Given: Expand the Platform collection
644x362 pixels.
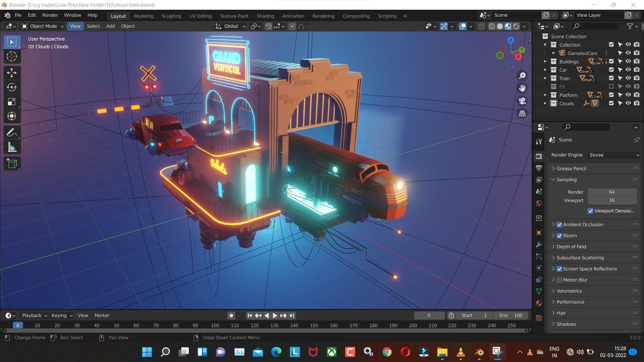Looking at the screenshot, I should coord(545,95).
